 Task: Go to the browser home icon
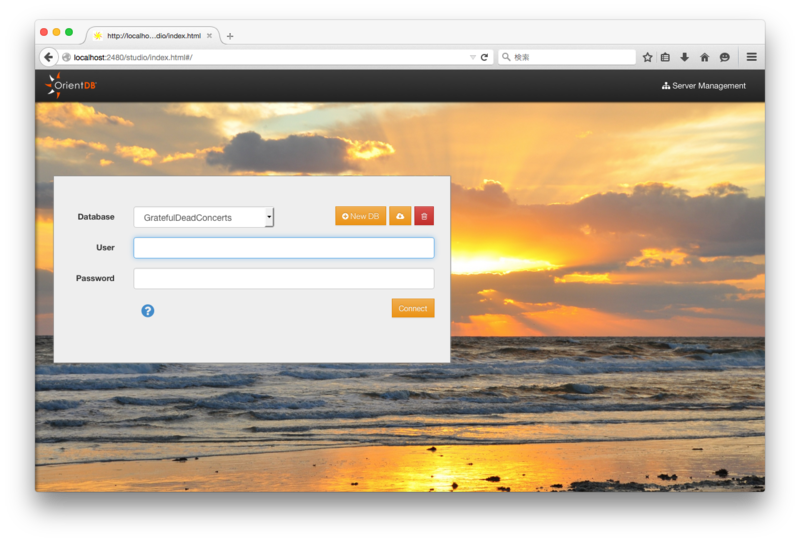705,57
